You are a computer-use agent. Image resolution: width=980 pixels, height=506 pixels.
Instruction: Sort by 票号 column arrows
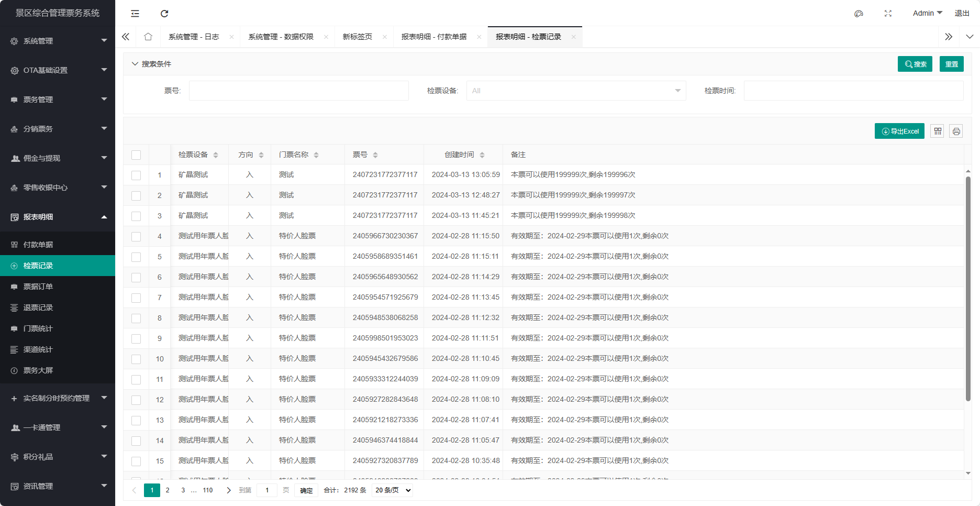pos(375,155)
